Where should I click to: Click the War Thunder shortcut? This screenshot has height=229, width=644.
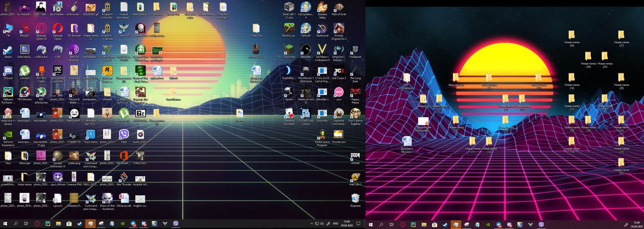pos(124,178)
